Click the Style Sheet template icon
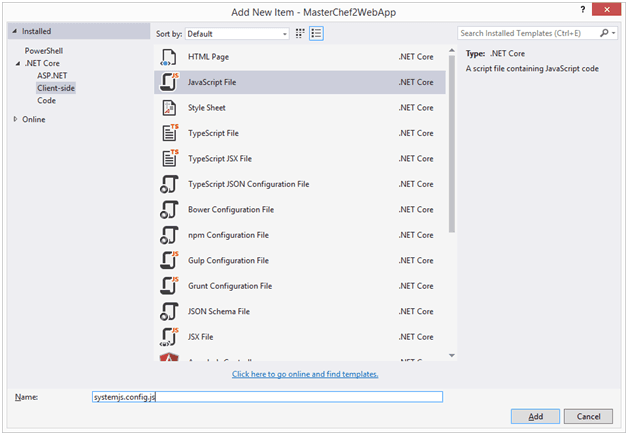Image resolution: width=628 pixels, height=435 pixels. pyautogui.click(x=169, y=108)
